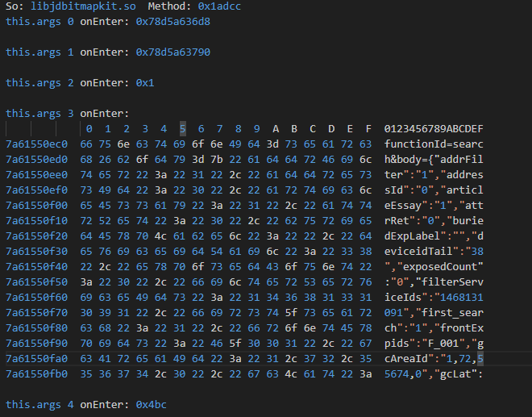Click memory address 7a61550f60

point(37,297)
